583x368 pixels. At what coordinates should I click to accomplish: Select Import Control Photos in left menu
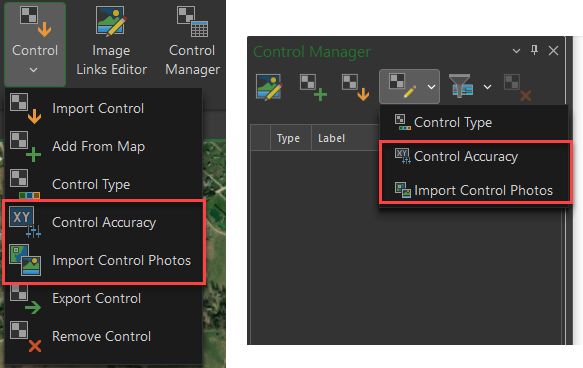103,260
